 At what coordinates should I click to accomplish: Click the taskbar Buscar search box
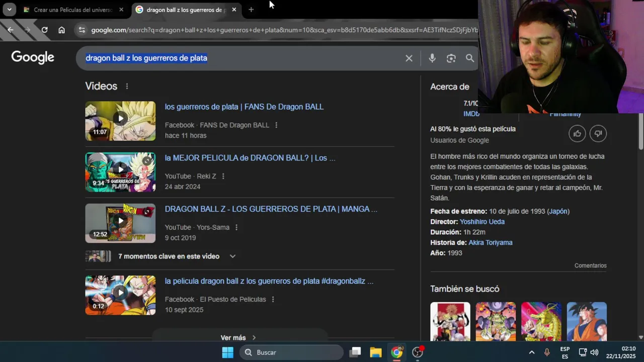[292, 352]
